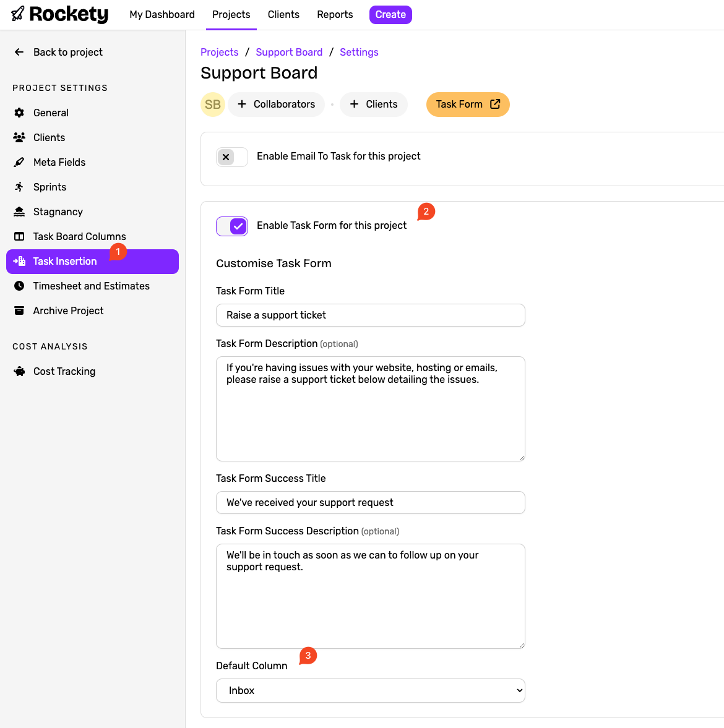Open Task Board Columns settings
Viewport: 724px width, 728px height.
click(92, 236)
